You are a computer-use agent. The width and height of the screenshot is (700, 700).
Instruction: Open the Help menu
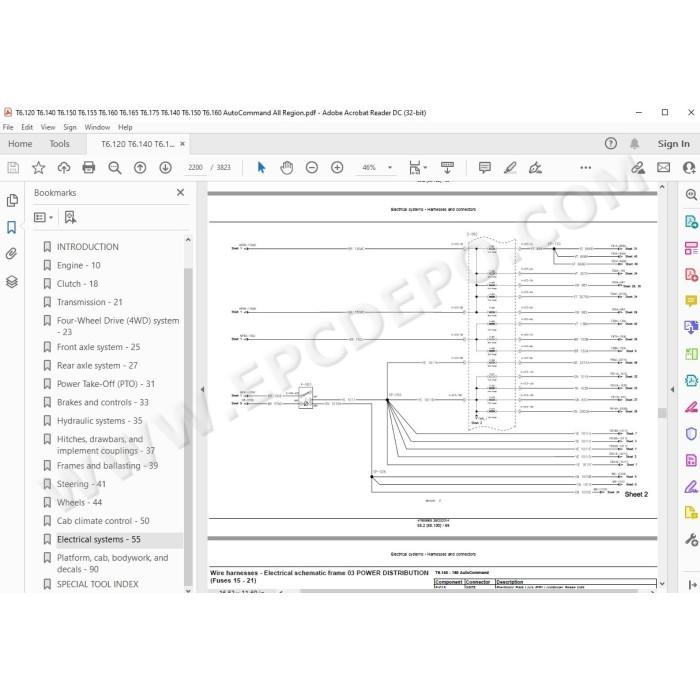click(125, 127)
